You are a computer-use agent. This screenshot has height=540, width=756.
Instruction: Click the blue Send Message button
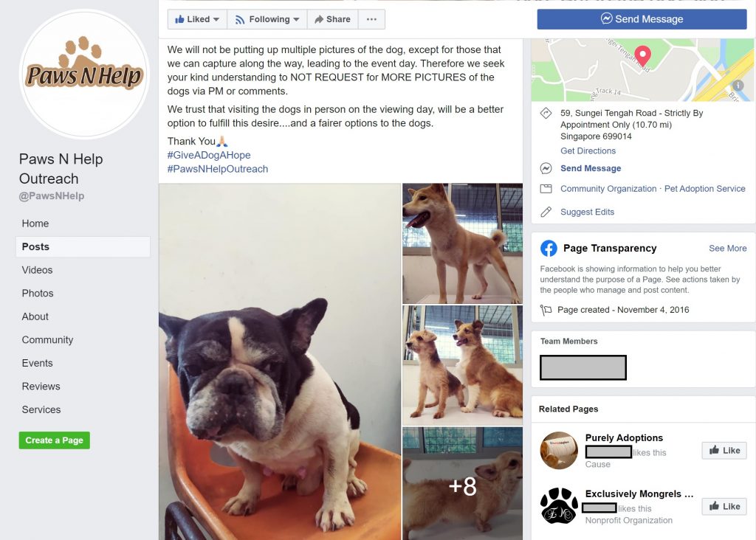(x=642, y=19)
